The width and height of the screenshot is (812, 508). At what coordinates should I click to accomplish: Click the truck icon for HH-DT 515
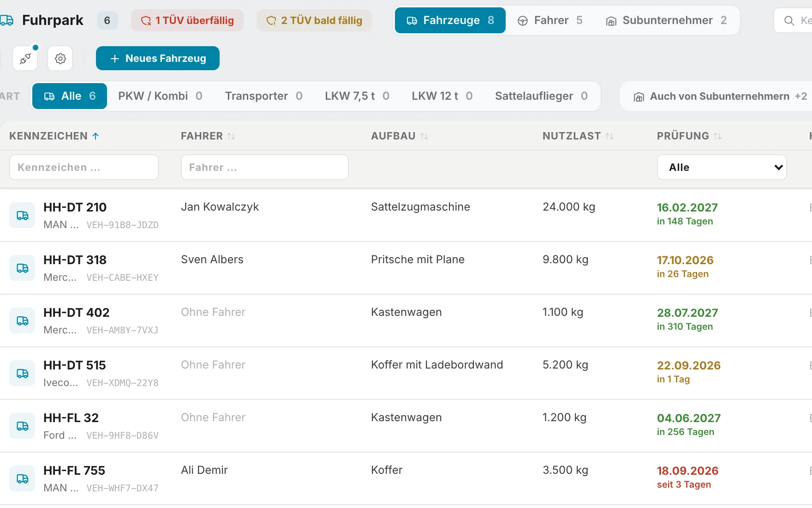pyautogui.click(x=22, y=373)
